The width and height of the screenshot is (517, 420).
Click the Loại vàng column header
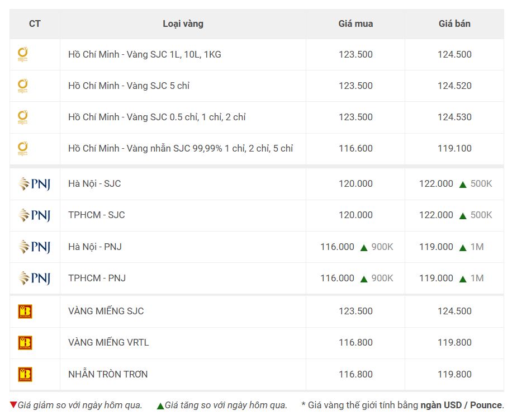[183, 23]
